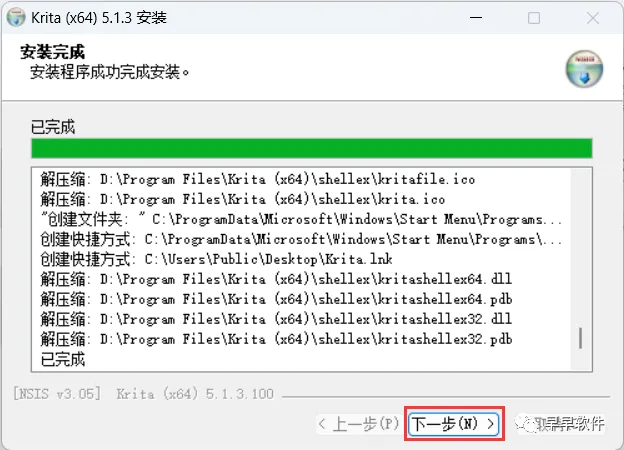Select log line for kritashellex32.pdb
This screenshot has height=450, width=624.
(276, 339)
